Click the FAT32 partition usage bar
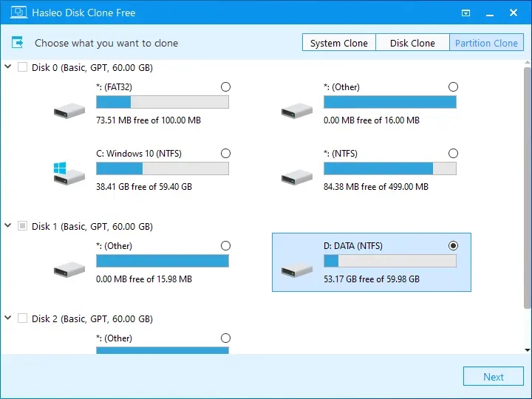The height and width of the screenshot is (399, 532). [x=163, y=102]
